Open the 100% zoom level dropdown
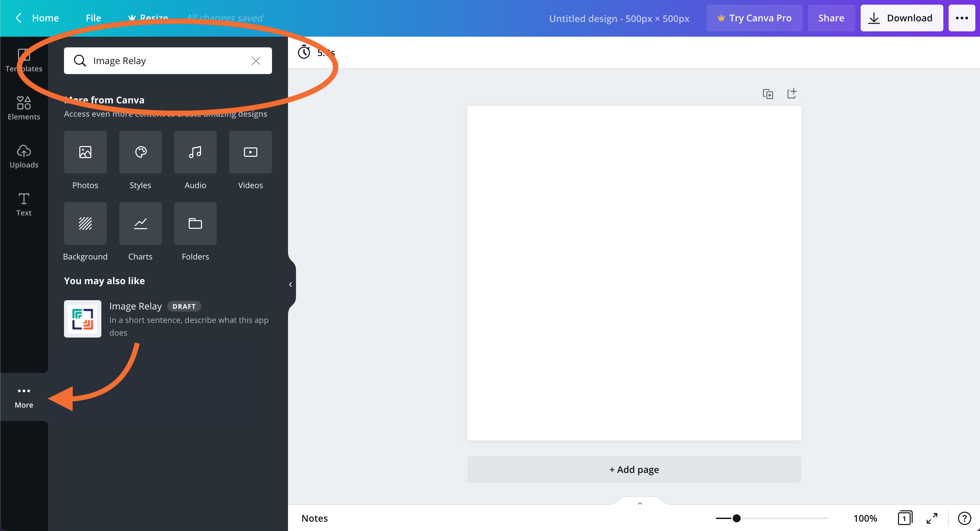The width and height of the screenshot is (980, 531). (x=865, y=518)
